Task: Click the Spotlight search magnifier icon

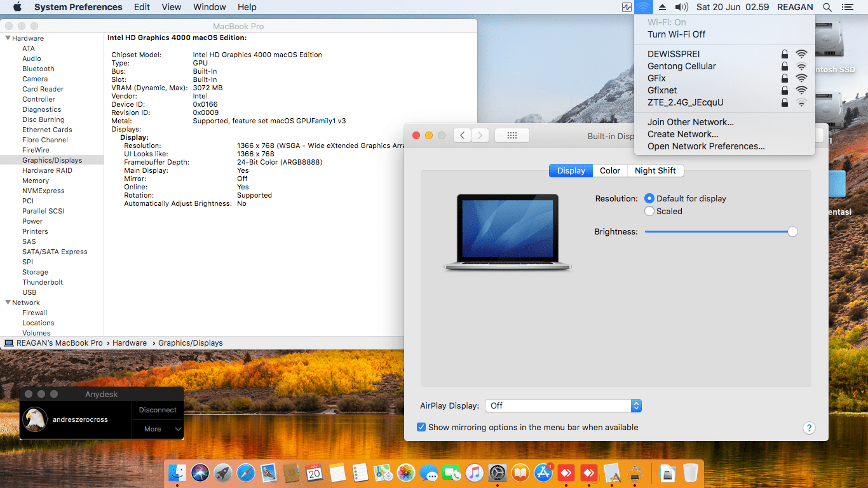Action: point(827,7)
